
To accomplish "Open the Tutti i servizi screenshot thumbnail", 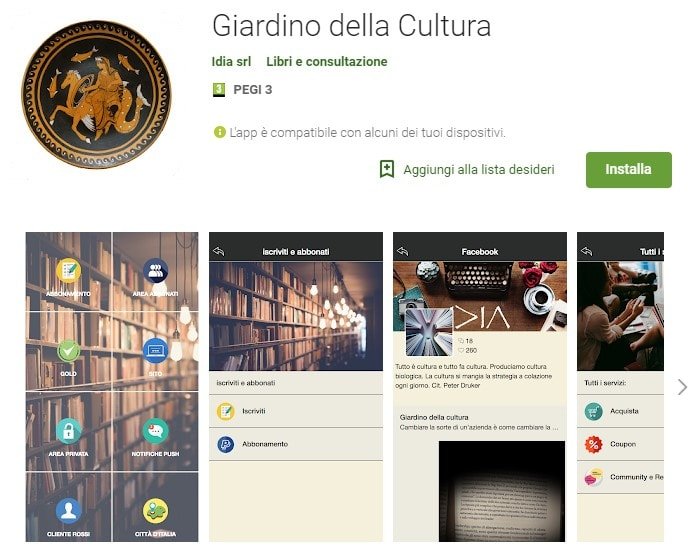I will [x=620, y=387].
